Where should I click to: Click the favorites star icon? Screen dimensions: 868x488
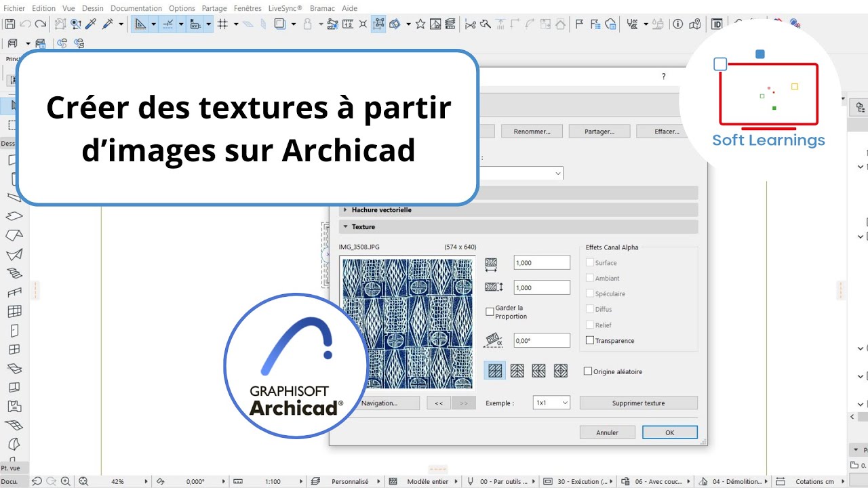pos(420,24)
